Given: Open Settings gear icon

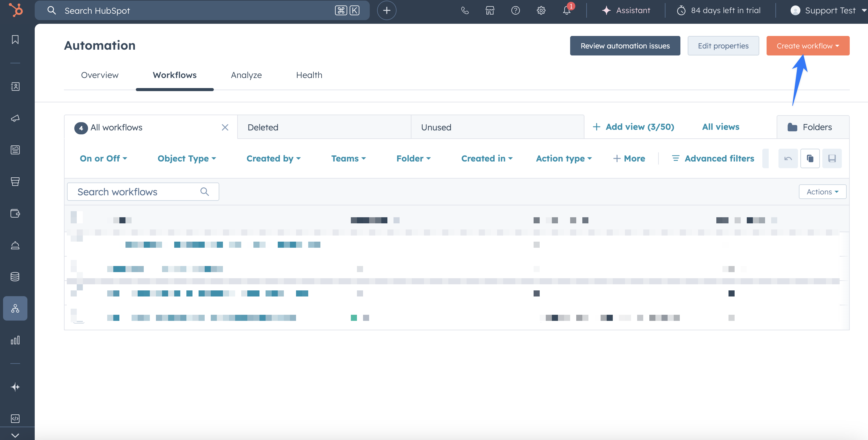Looking at the screenshot, I should coord(541,10).
